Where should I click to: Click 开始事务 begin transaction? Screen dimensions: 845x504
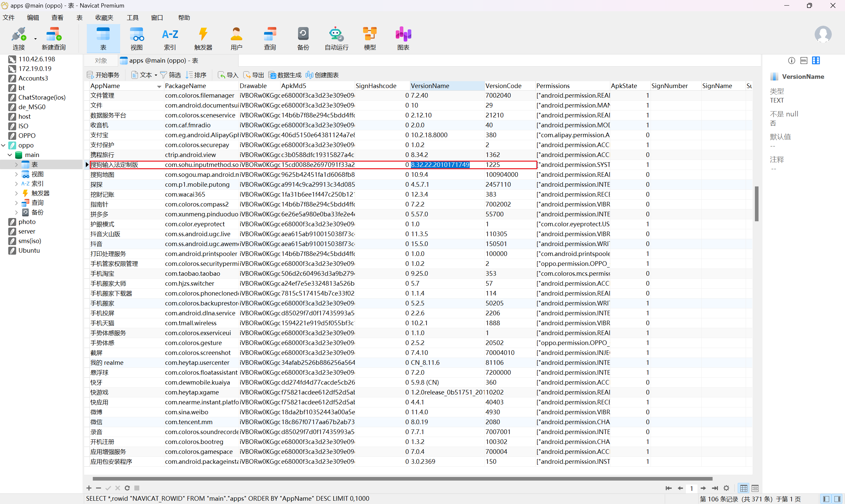(x=103, y=75)
